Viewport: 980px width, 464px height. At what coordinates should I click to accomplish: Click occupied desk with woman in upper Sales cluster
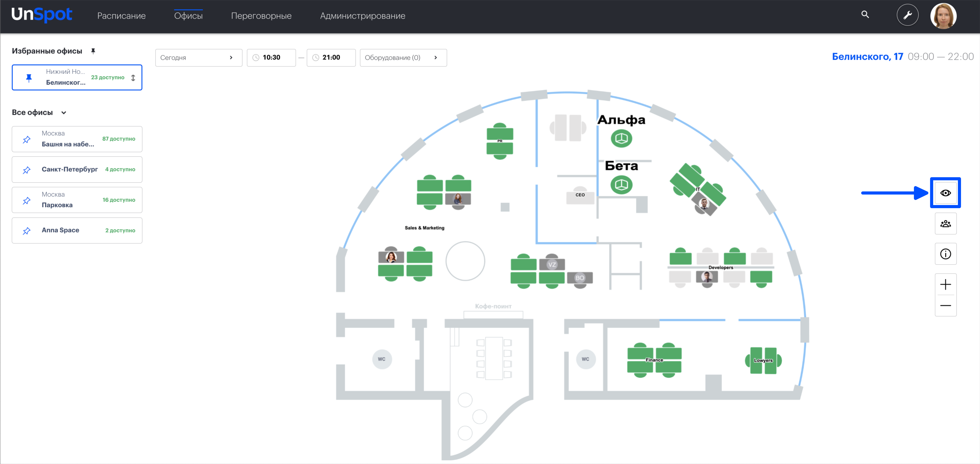[x=458, y=200]
